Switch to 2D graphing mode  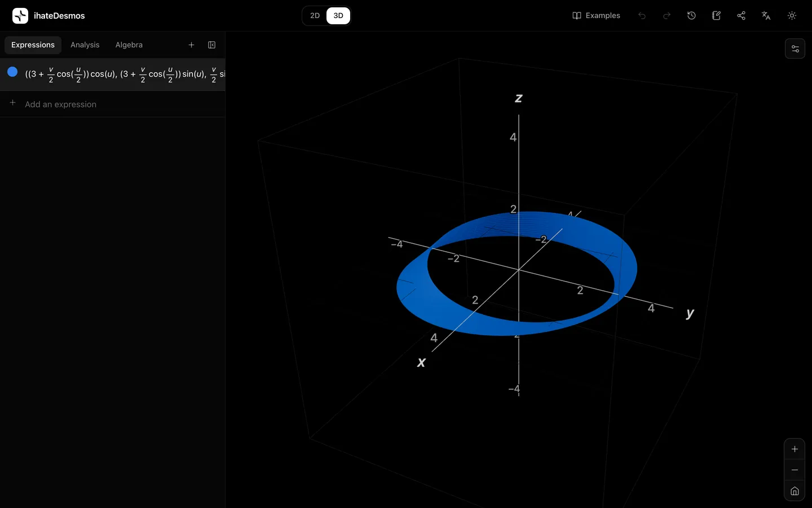[x=315, y=16]
